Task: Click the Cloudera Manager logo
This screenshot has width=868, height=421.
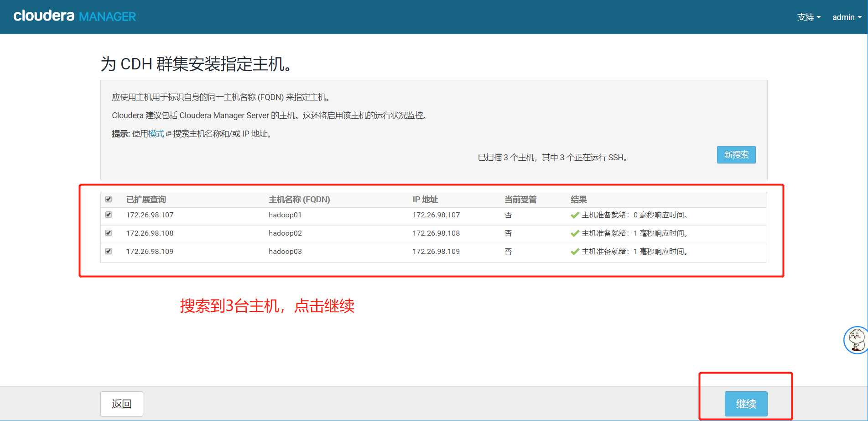Action: [x=75, y=16]
